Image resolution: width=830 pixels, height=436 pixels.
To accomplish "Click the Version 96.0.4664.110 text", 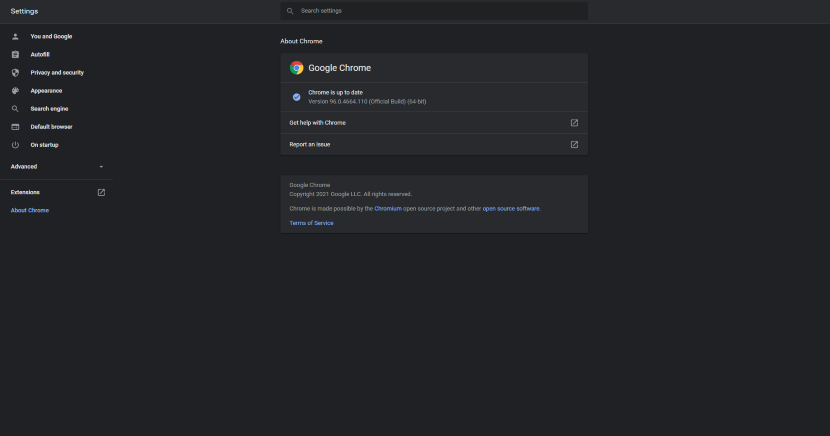I will [x=367, y=102].
